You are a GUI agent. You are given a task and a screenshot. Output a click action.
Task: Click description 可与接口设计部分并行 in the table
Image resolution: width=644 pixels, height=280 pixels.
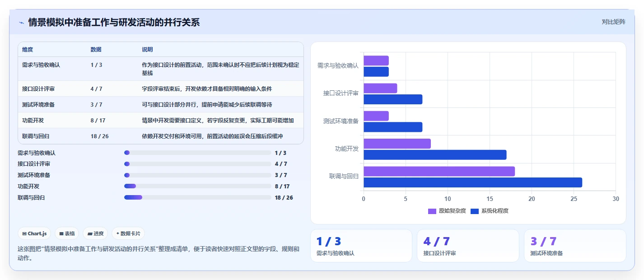[207, 105]
